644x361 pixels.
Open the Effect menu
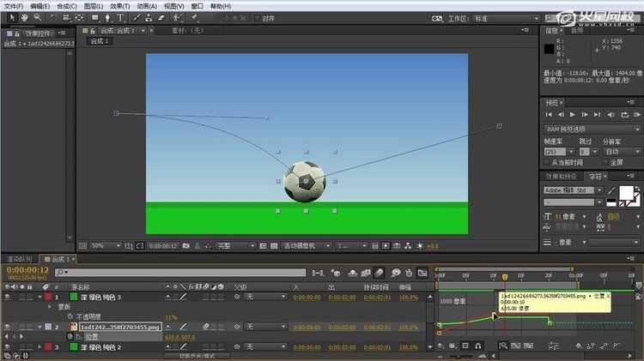click(x=119, y=6)
